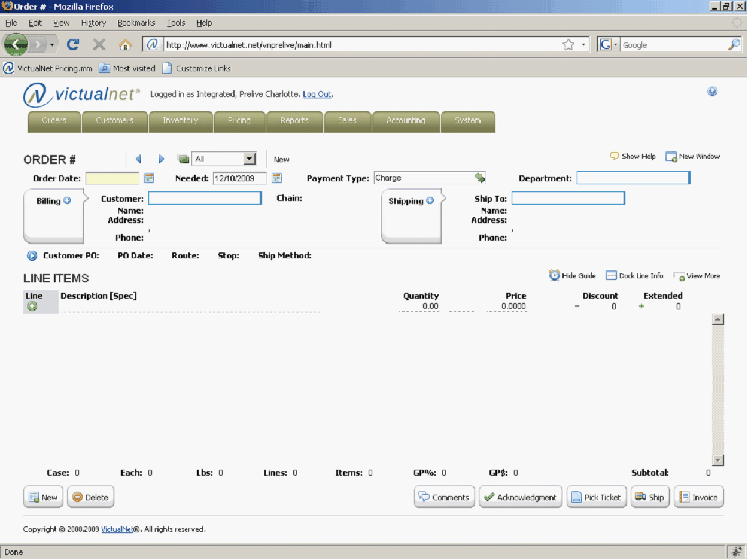Open the search engine selector dropdown
The width and height of the screenshot is (748, 560).
pos(609,45)
